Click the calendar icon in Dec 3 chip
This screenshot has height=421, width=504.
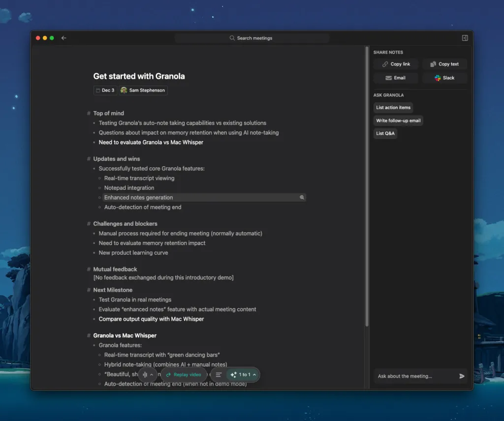[98, 90]
